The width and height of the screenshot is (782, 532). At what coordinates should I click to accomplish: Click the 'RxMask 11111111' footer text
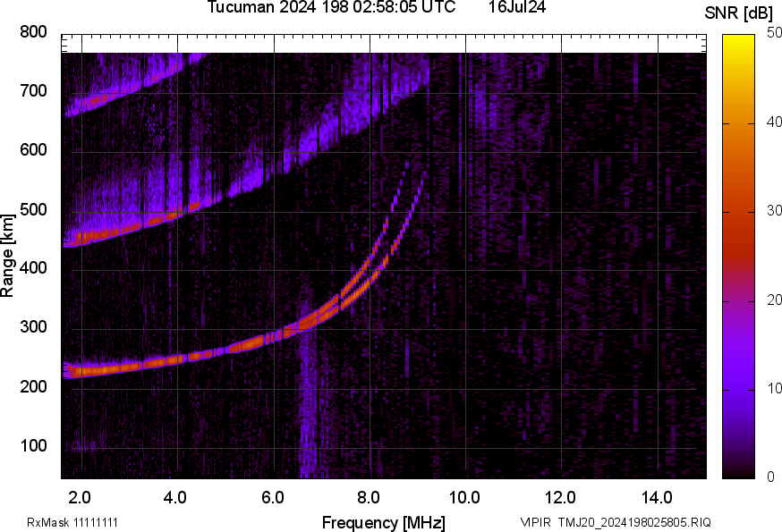coord(72,522)
